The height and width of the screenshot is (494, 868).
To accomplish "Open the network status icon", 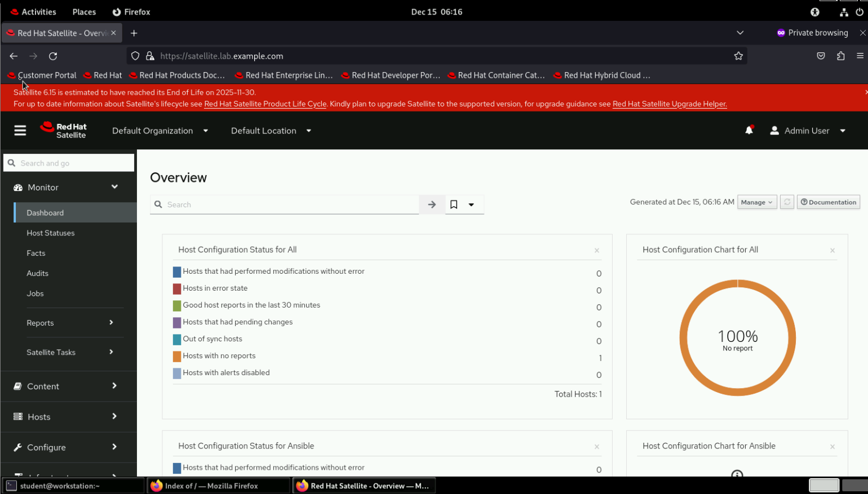I will coord(844,12).
